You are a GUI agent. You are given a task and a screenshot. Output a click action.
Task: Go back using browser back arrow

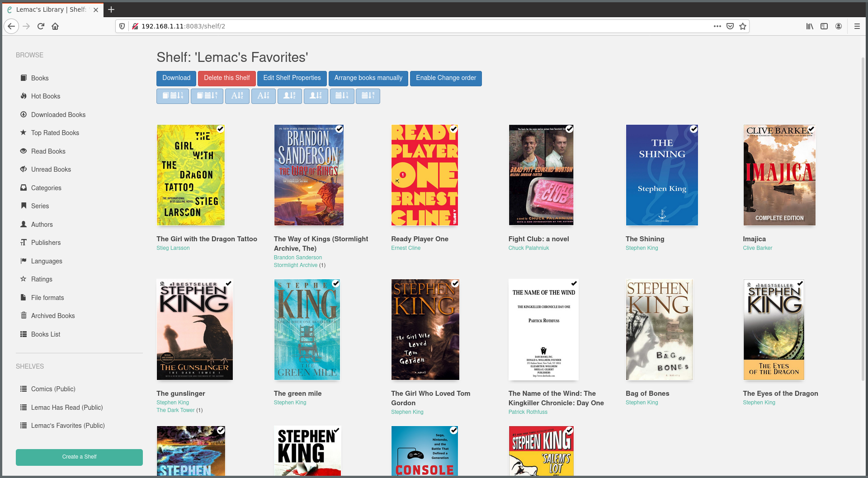tap(11, 26)
